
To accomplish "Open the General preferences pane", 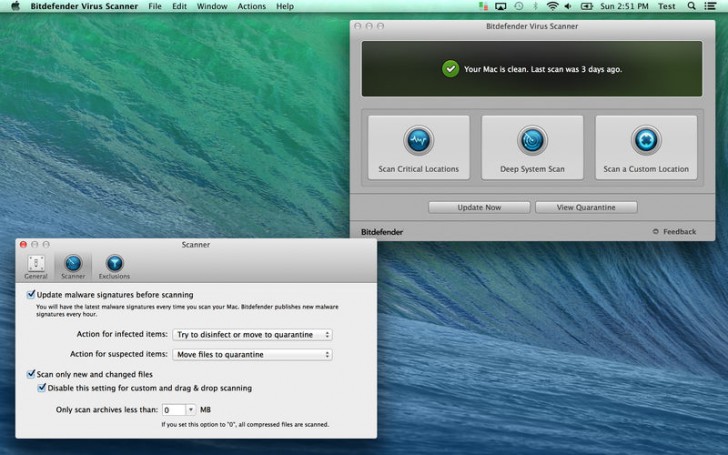I will tap(36, 264).
